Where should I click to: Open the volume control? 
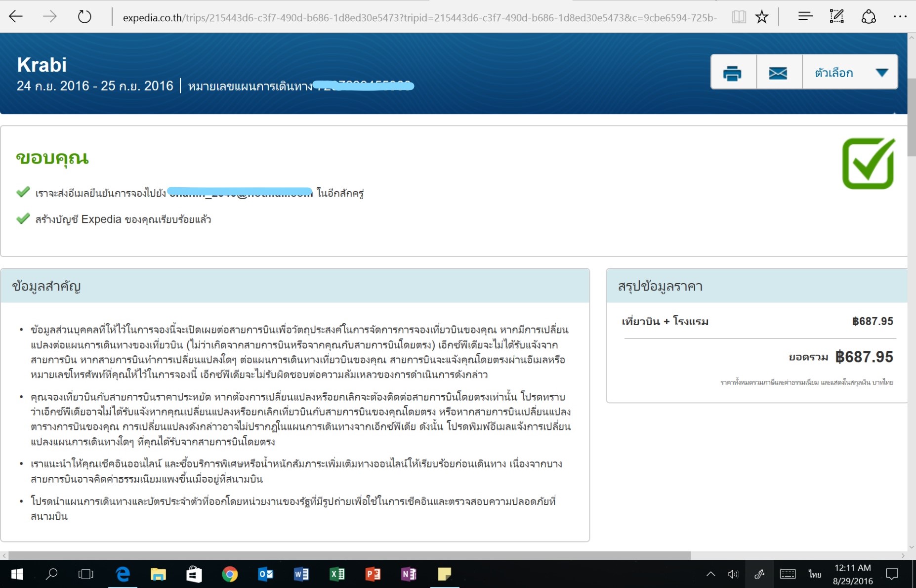pyautogui.click(x=733, y=574)
